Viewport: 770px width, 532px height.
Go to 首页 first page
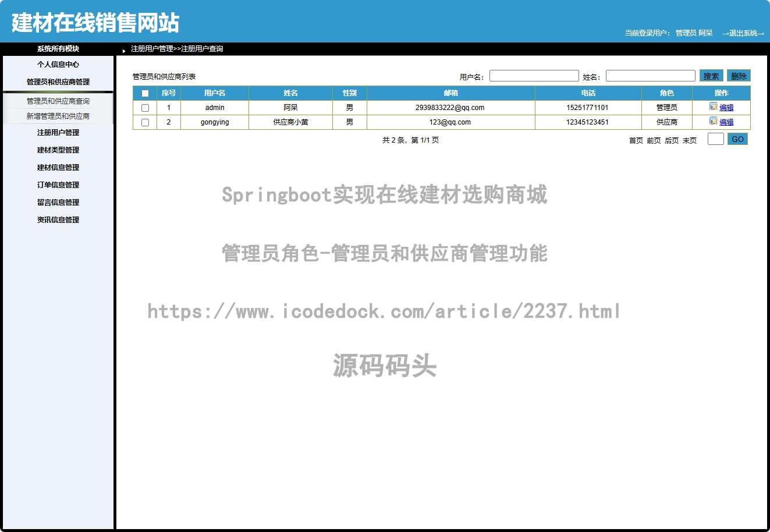[636, 140]
